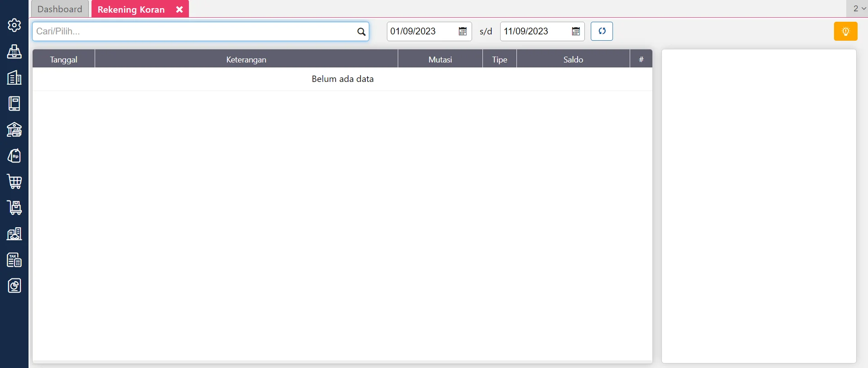Open the ledger book sidebar icon

tap(14, 104)
